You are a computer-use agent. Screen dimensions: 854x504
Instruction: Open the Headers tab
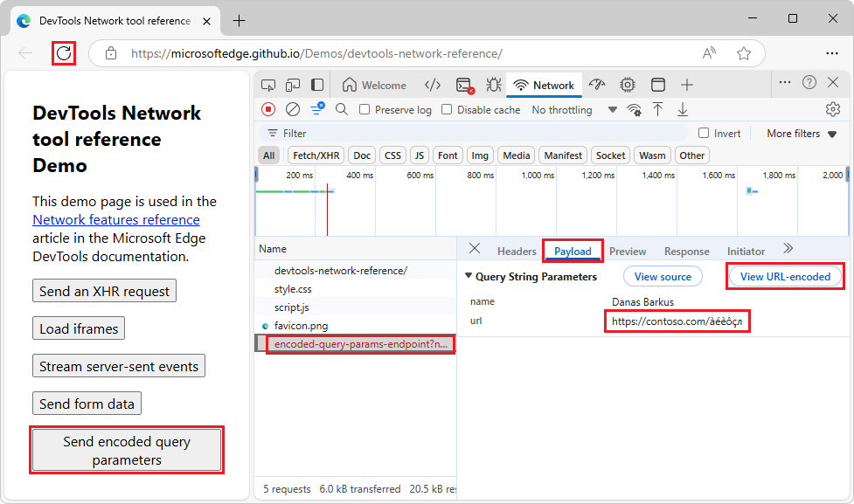point(517,251)
